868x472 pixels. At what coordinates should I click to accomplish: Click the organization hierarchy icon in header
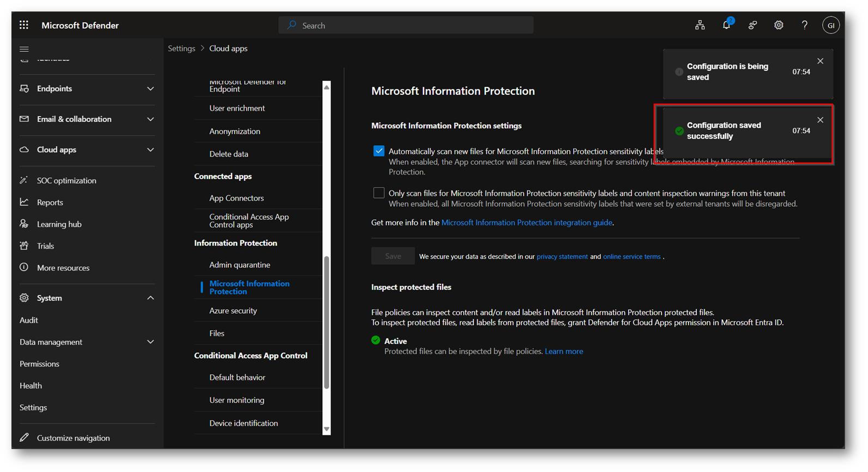pos(700,25)
